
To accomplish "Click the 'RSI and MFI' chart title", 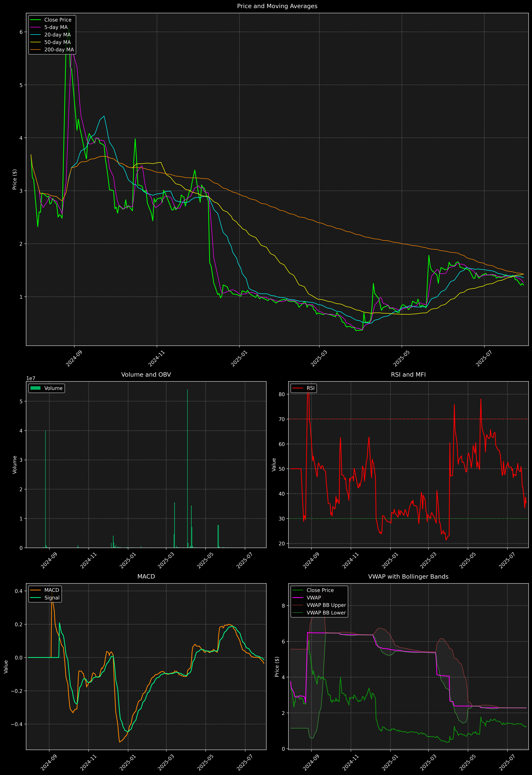I will 408,374.
